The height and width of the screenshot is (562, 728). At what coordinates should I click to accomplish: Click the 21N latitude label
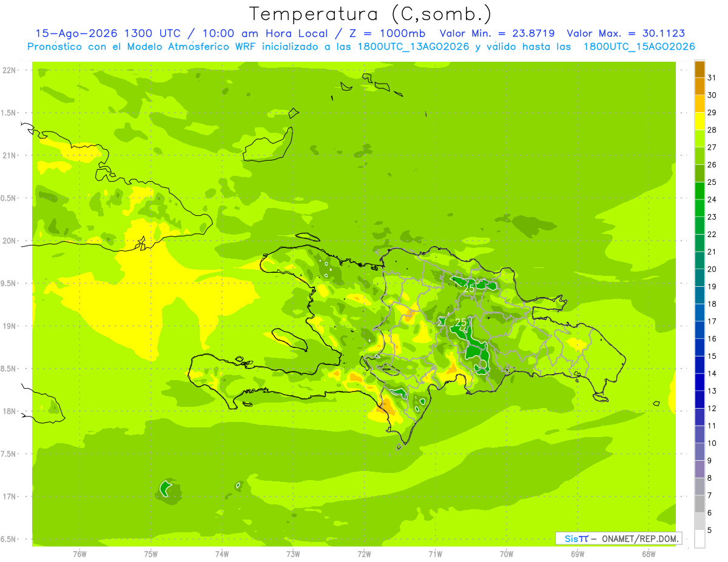(10, 156)
